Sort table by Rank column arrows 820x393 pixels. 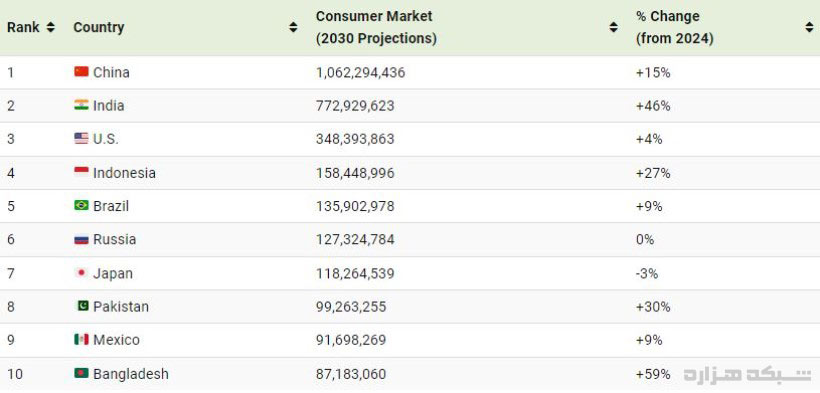click(50, 27)
